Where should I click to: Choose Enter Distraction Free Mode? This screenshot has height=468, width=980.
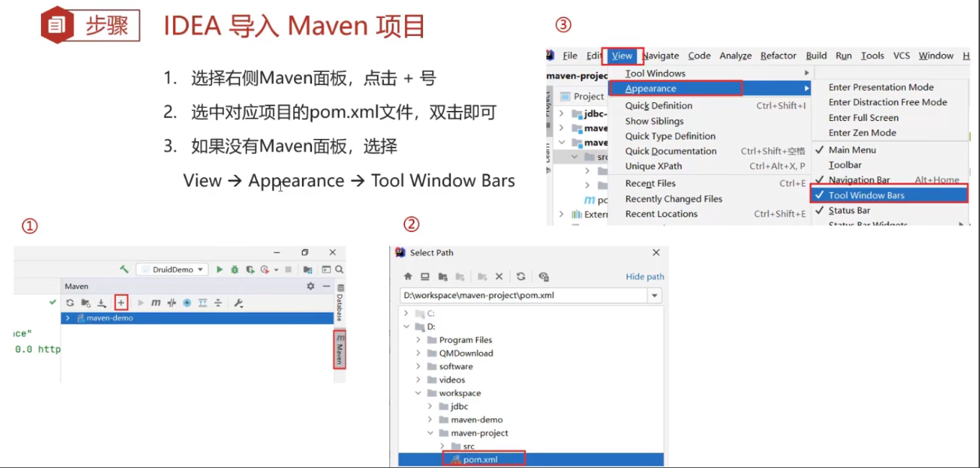pyautogui.click(x=888, y=102)
